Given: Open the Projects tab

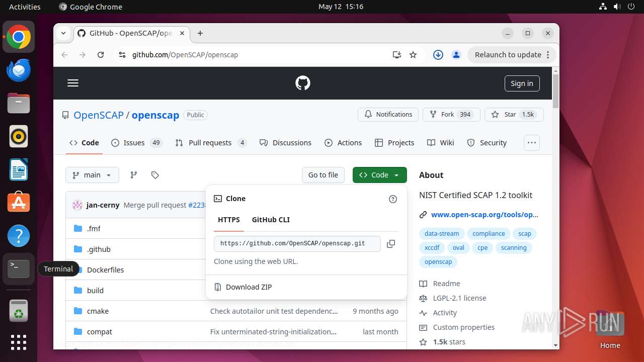Looking at the screenshot, I should pos(394,143).
